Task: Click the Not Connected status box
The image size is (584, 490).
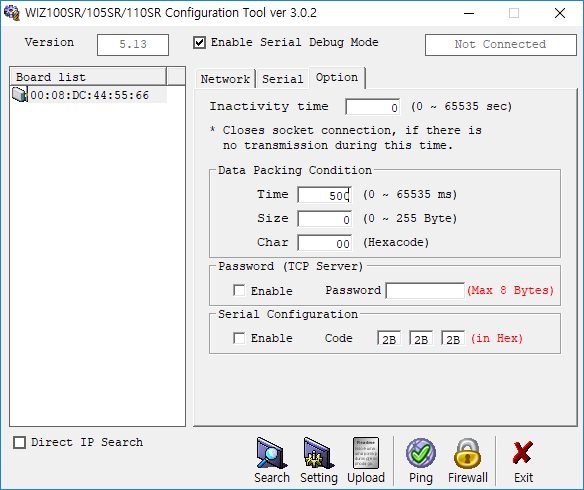Action: 501,45
